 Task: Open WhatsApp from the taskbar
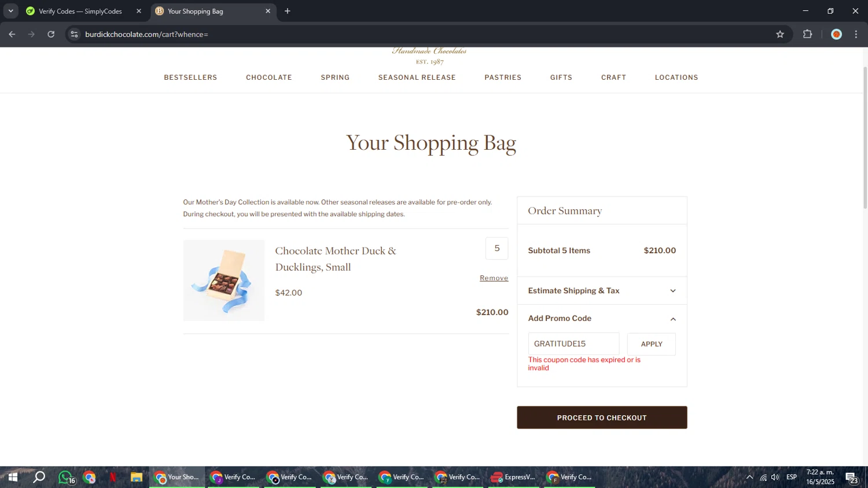pyautogui.click(x=65, y=477)
